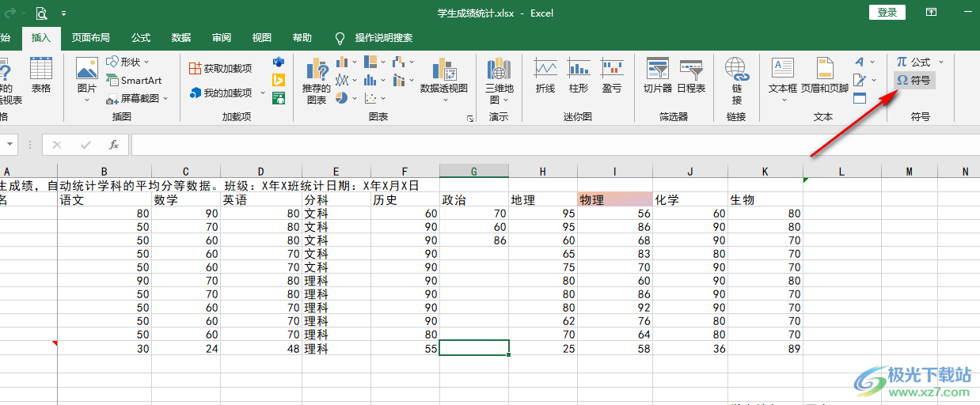This screenshot has width=980, height=405.
Task: Switch to the 视图 tab
Action: pyautogui.click(x=261, y=38)
